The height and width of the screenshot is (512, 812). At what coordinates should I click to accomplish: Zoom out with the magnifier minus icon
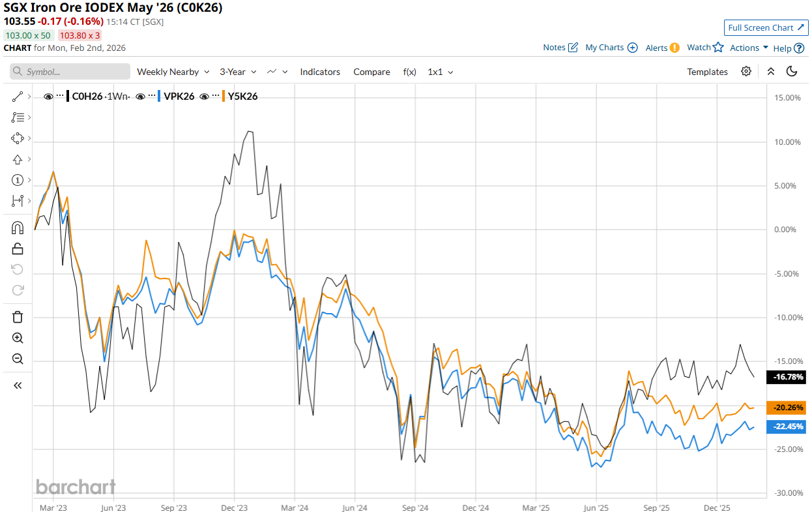(x=18, y=359)
